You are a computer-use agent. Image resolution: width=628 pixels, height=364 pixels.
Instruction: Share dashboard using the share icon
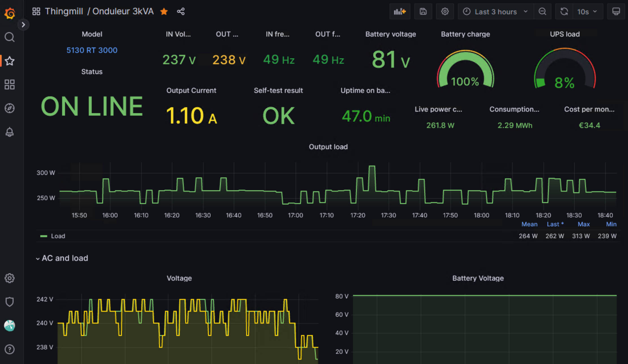(x=181, y=12)
